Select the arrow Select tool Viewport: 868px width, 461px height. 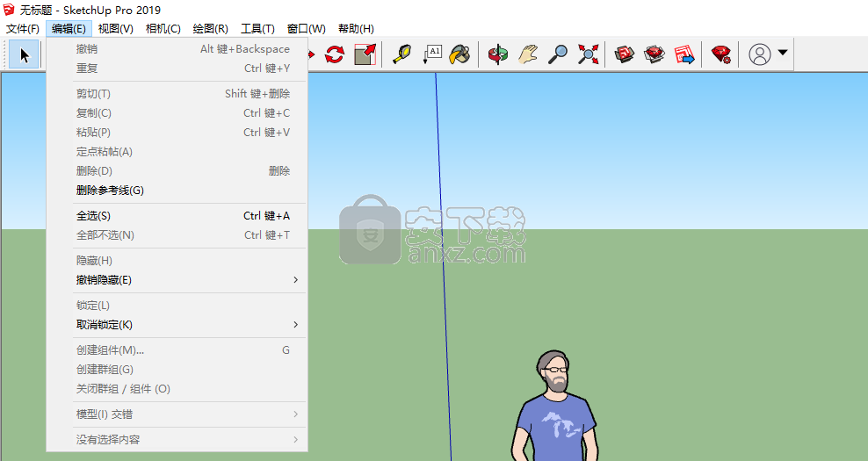click(x=24, y=54)
